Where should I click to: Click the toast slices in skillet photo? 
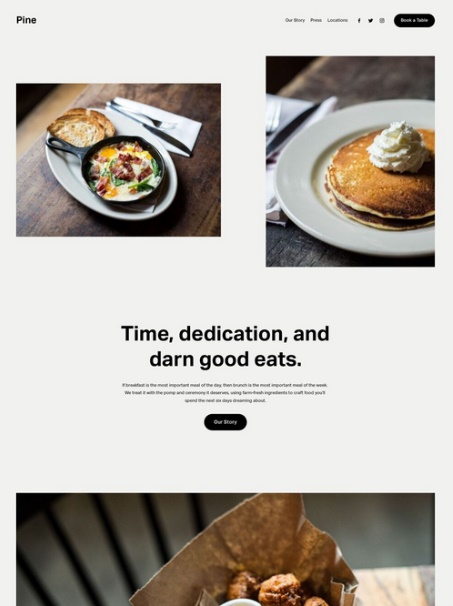pyautogui.click(x=81, y=126)
